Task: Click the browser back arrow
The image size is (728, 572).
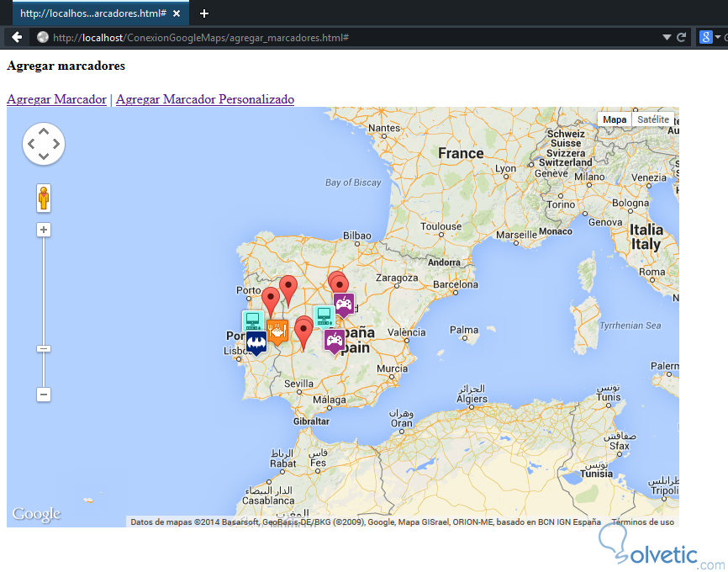Action: 17,36
